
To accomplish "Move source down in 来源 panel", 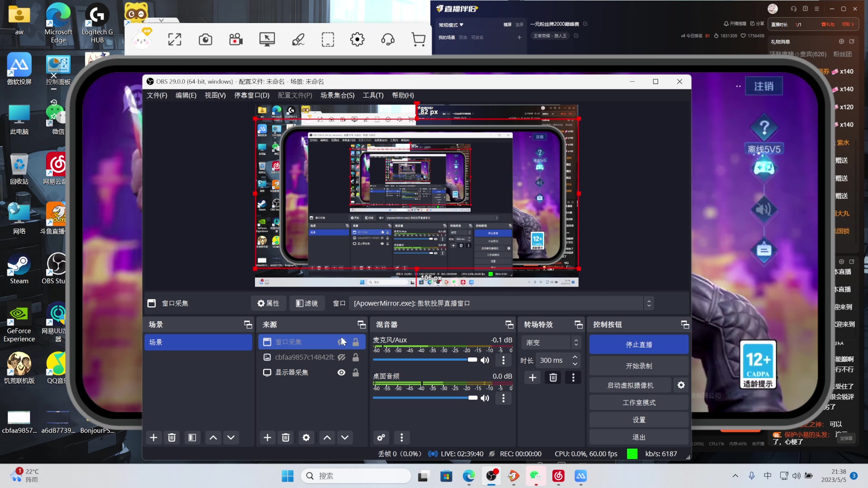I will coord(345,437).
